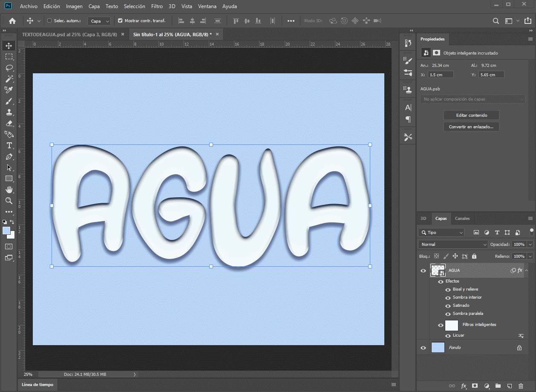Open Propiedades panel options menu
This screenshot has height=392, width=536.
click(x=530, y=39)
